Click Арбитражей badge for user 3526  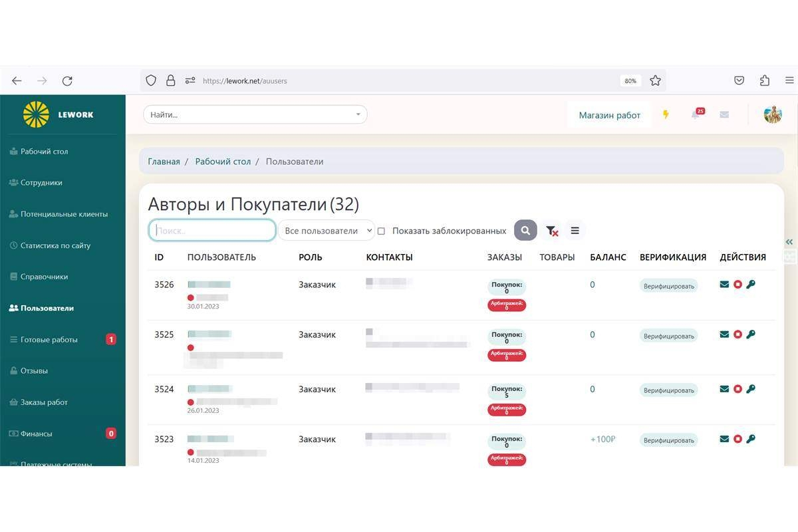[x=507, y=305]
